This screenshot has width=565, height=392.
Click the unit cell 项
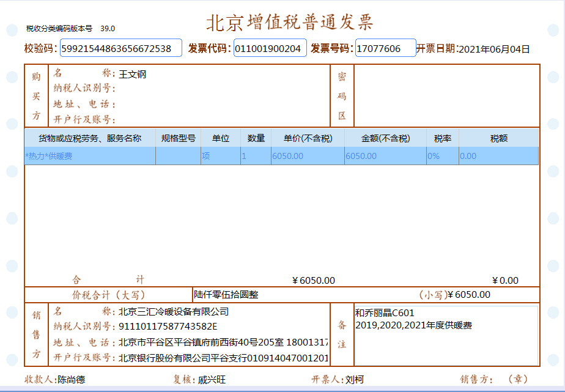(221, 156)
